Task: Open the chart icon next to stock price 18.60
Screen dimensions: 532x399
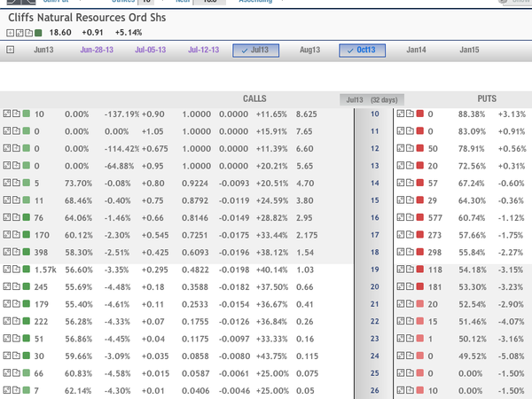Action: pyautogui.click(x=20, y=33)
